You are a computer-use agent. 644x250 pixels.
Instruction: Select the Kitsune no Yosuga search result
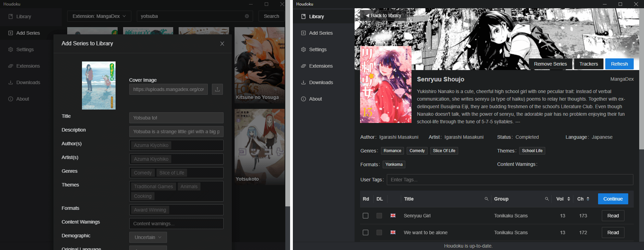[x=260, y=65]
